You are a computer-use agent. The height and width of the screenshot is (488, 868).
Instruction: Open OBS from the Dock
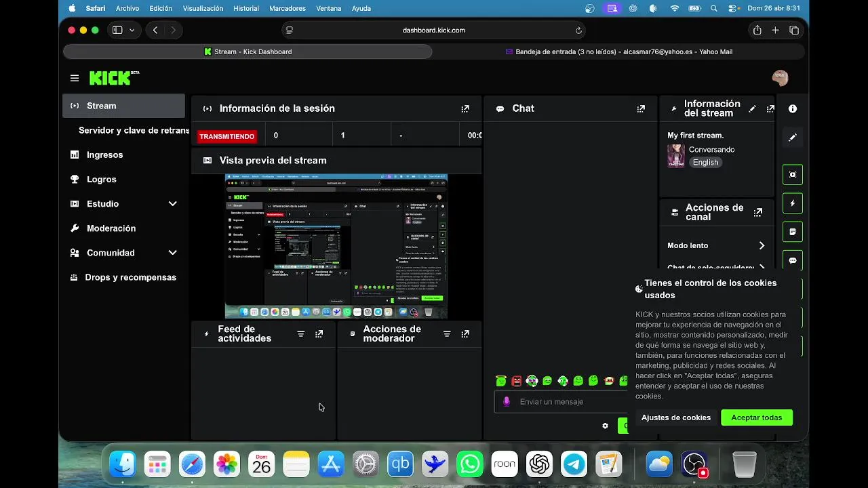[x=694, y=464]
